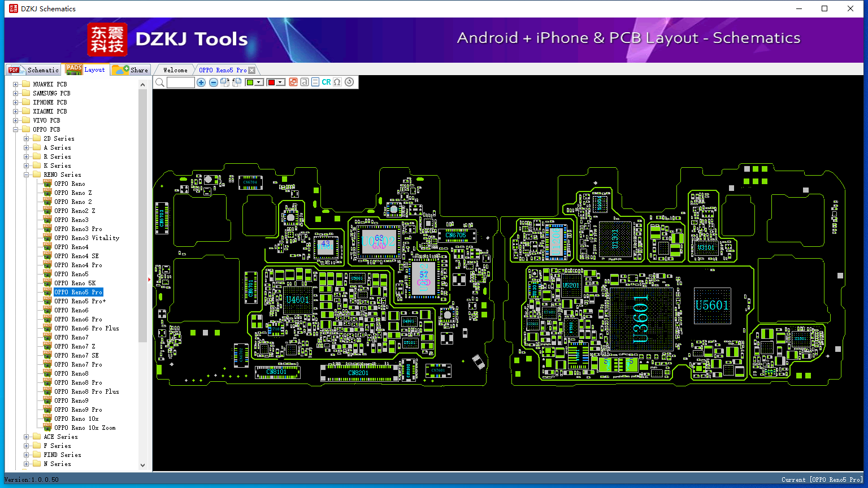Open the Share tab
868x488 pixels.
[x=130, y=70]
